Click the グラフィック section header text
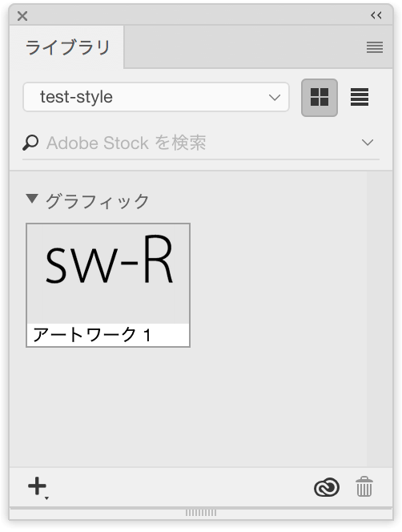This screenshot has height=532, width=402. (98, 201)
